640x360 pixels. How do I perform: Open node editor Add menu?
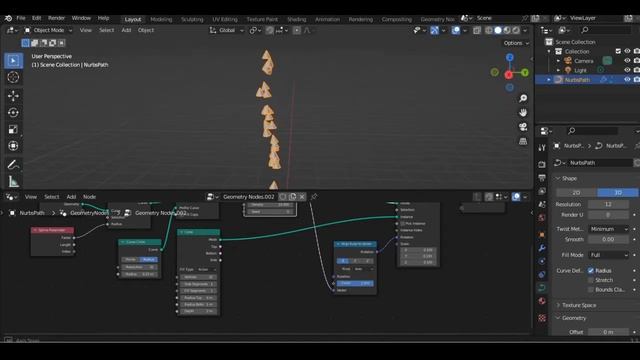coord(71,197)
